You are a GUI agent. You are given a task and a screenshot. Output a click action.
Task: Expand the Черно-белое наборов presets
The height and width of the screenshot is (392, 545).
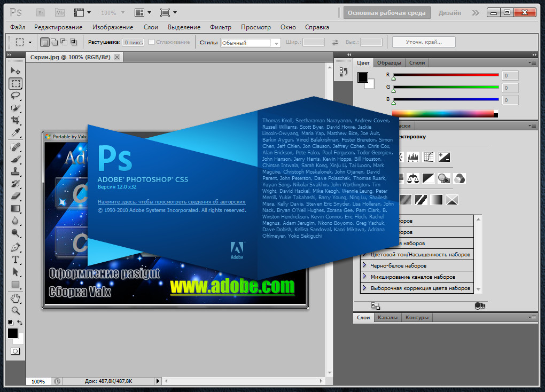(x=364, y=265)
